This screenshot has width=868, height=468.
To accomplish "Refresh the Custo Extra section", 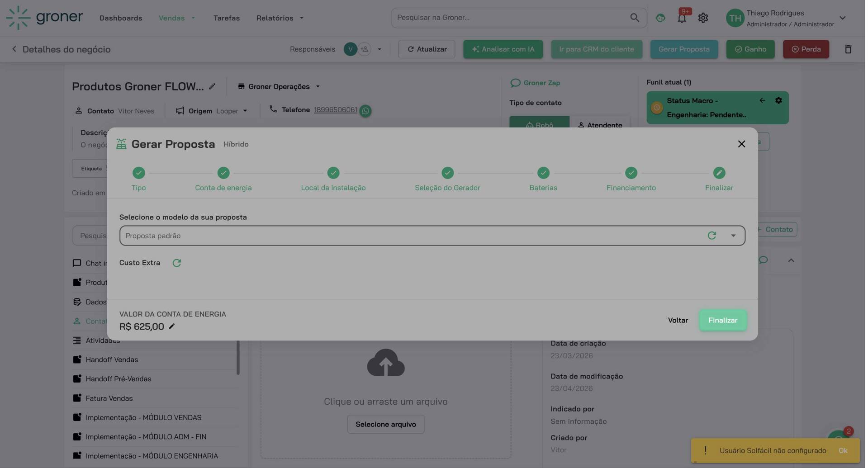I will click(x=177, y=263).
